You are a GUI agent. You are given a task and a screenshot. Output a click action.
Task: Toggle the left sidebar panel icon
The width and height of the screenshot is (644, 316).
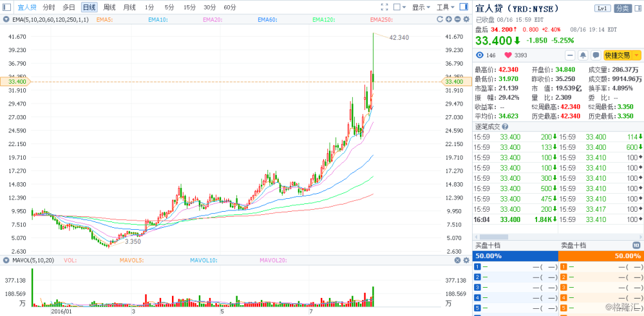7,7
